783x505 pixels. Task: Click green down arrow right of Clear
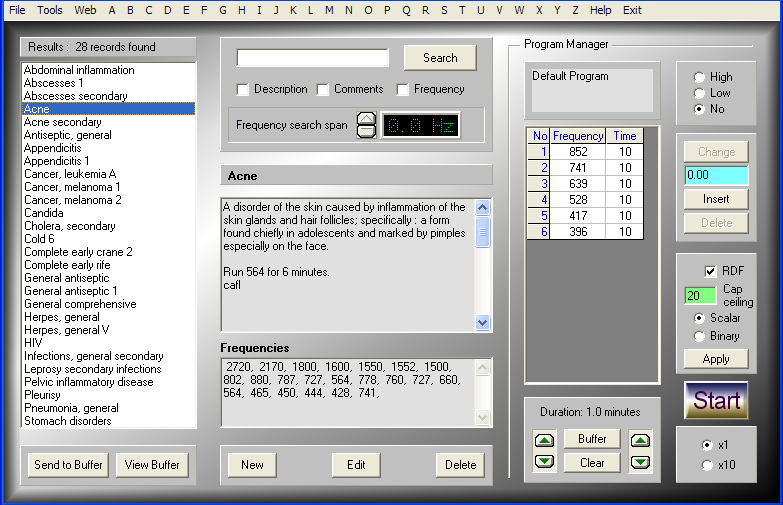click(x=640, y=463)
